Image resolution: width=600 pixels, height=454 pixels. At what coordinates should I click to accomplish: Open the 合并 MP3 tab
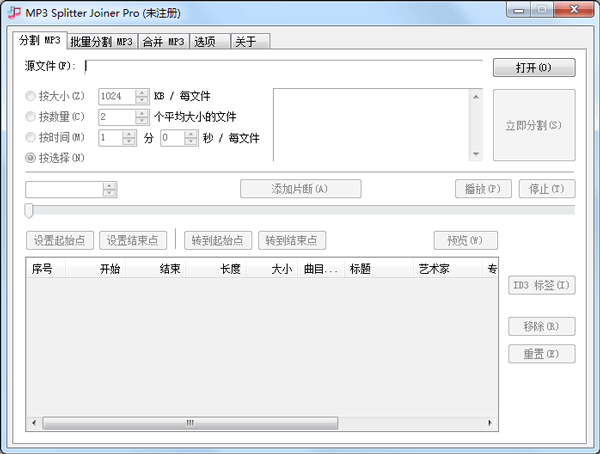[x=162, y=42]
